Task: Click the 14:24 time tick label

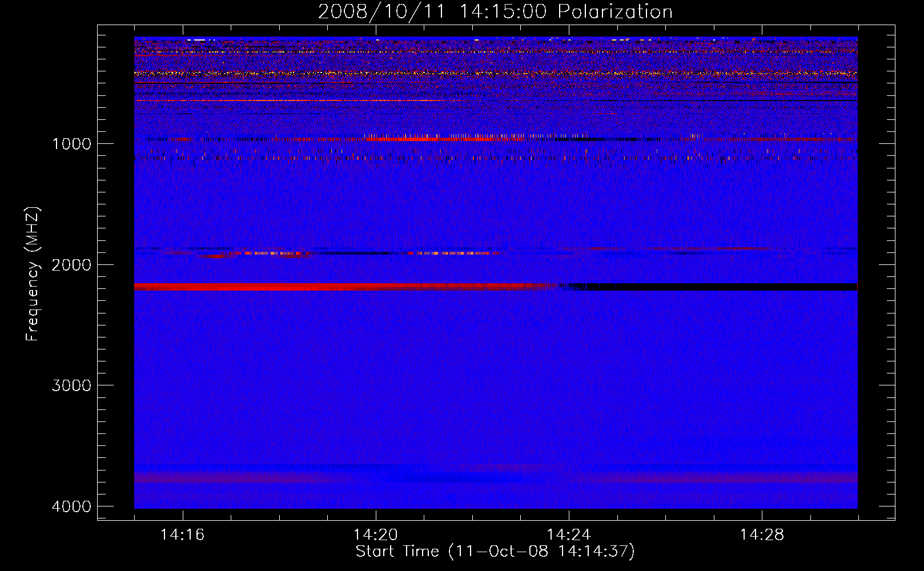Action: (x=569, y=535)
